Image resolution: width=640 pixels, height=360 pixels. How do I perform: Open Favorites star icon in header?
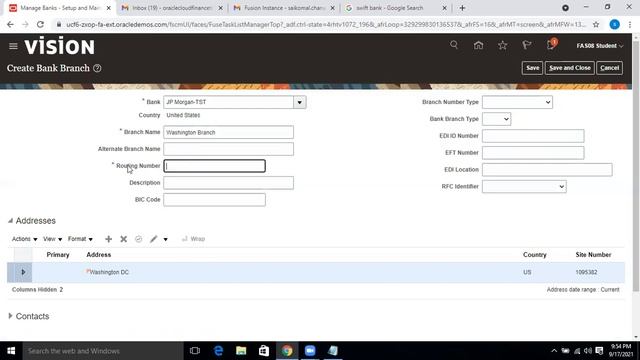coord(502,45)
